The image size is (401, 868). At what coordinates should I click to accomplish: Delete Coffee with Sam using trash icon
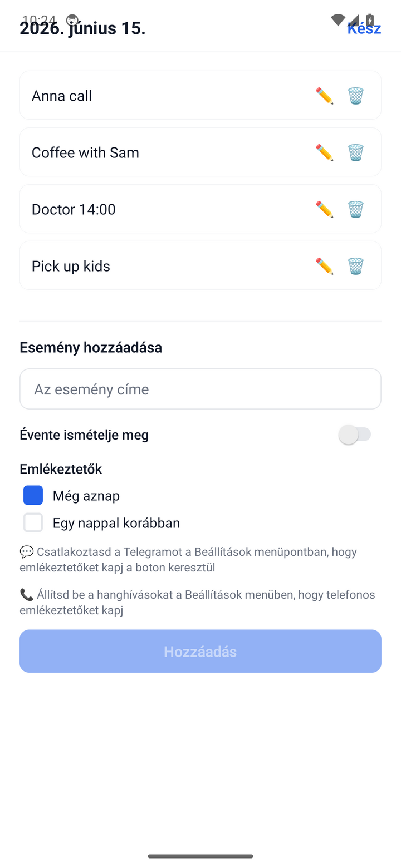[356, 152]
